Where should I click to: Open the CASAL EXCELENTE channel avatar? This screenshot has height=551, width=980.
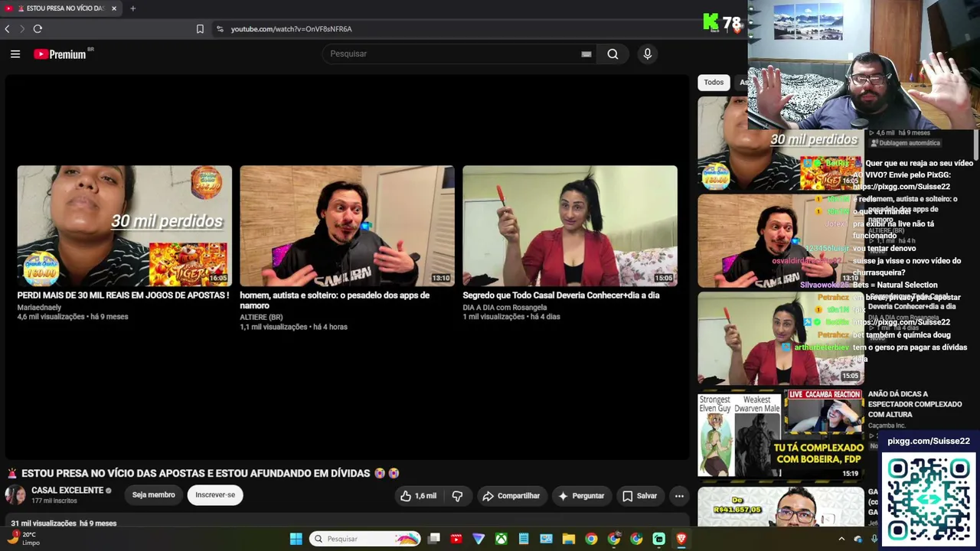(15, 495)
